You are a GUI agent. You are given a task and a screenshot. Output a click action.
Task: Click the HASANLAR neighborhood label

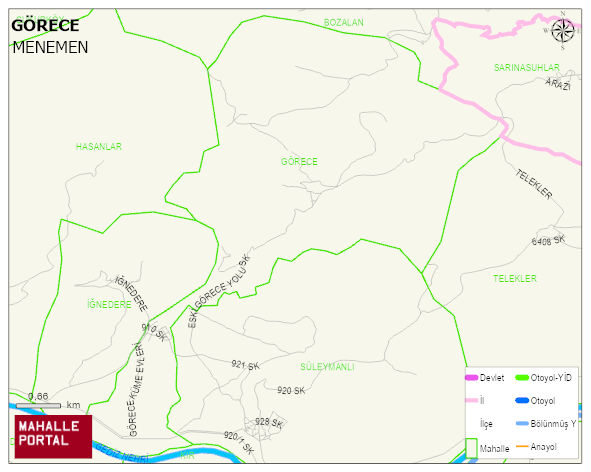tap(99, 147)
